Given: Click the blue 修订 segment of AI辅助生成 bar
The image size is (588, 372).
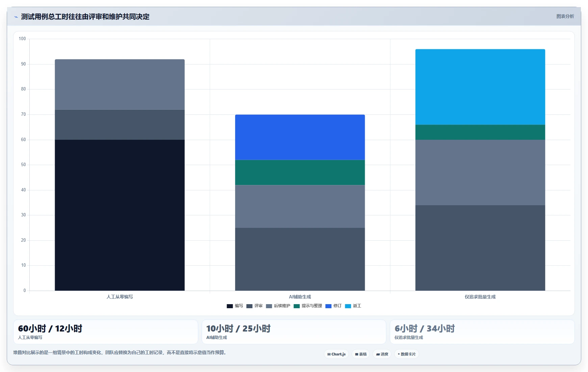Looking at the screenshot, I should 300,137.
